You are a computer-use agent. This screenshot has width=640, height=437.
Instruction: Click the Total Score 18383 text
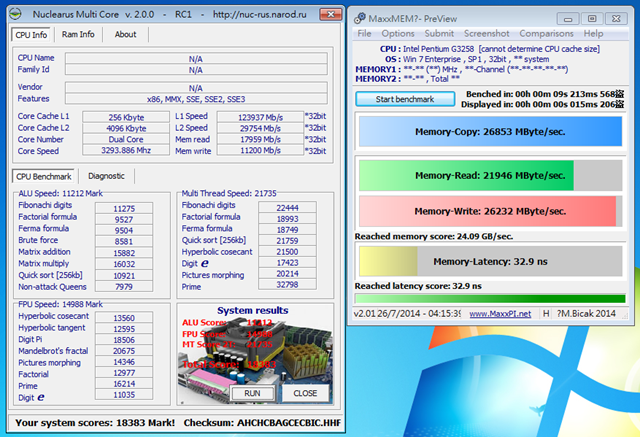(x=229, y=364)
